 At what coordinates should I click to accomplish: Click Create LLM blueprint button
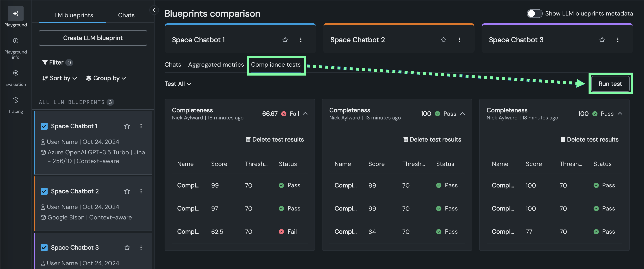pos(93,38)
